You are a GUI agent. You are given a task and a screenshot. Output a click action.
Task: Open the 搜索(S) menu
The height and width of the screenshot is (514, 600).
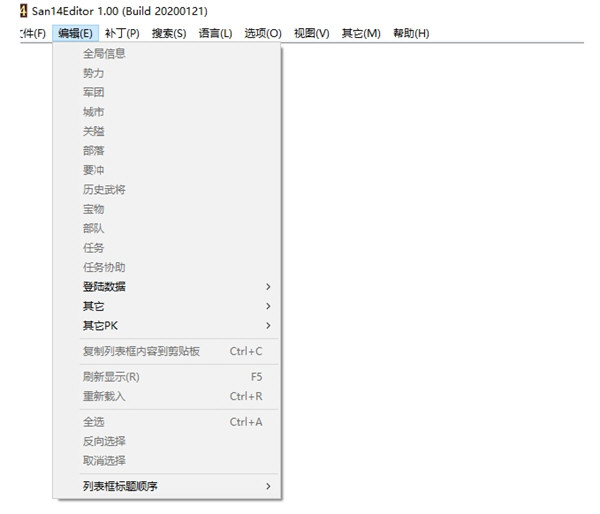point(169,33)
